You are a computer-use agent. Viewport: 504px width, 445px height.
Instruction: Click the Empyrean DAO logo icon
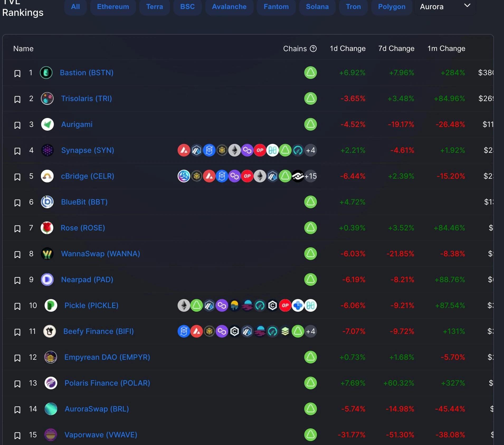pyautogui.click(x=51, y=357)
